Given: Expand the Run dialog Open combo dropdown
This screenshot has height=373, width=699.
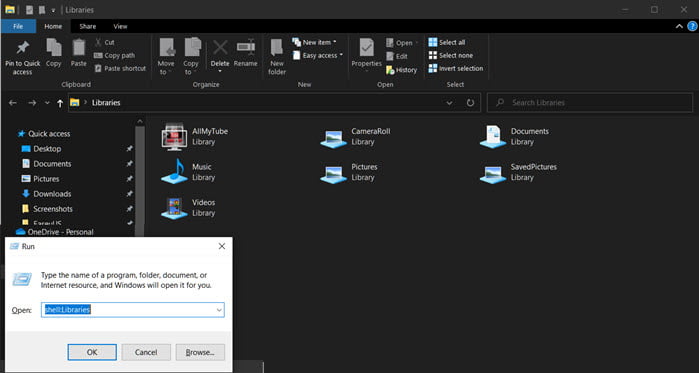Looking at the screenshot, I should (x=219, y=310).
